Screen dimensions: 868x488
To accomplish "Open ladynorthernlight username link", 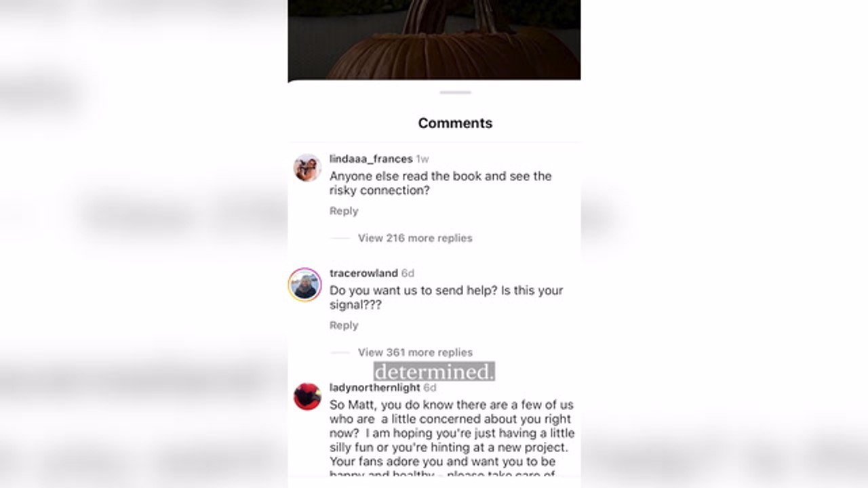I will [x=374, y=388].
